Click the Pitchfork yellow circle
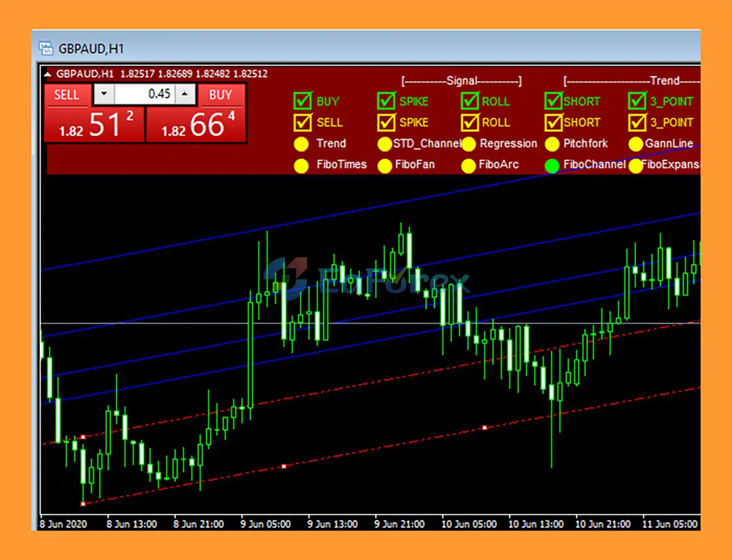The image size is (732, 560). (552, 144)
